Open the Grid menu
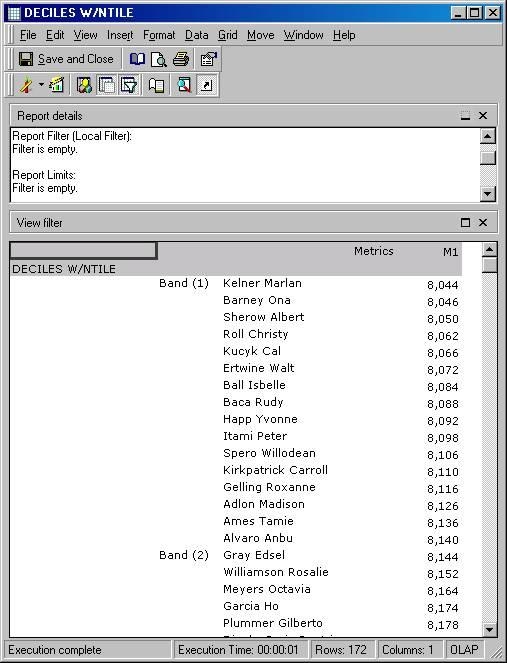This screenshot has width=507, height=663. 227,35
